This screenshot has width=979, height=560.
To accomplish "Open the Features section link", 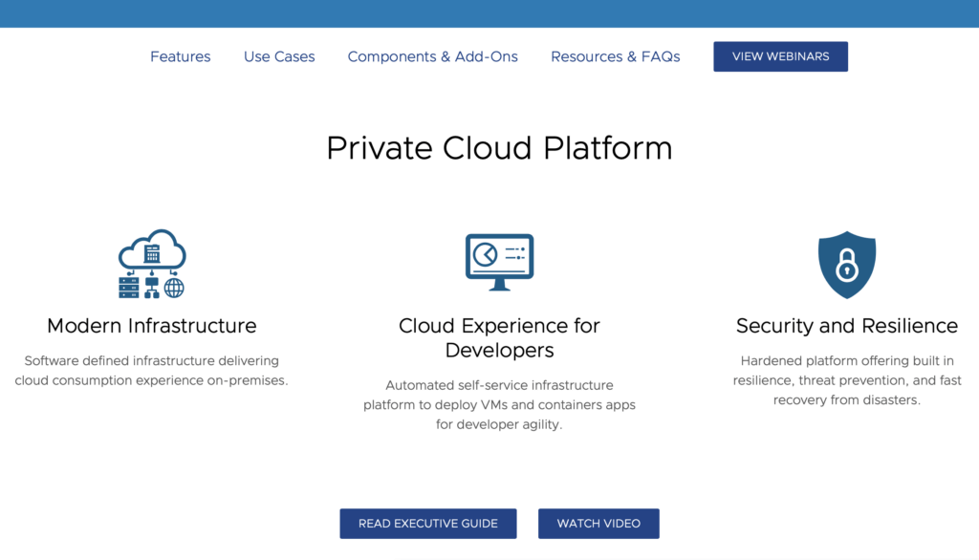I will (x=180, y=56).
